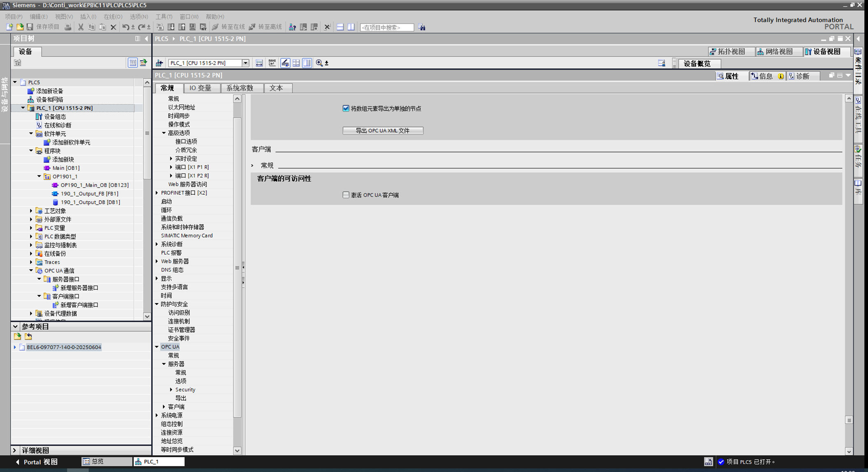Click the 导出 OPC UA XML 文件 button
Image resolution: width=868 pixels, height=472 pixels.
coord(383,131)
